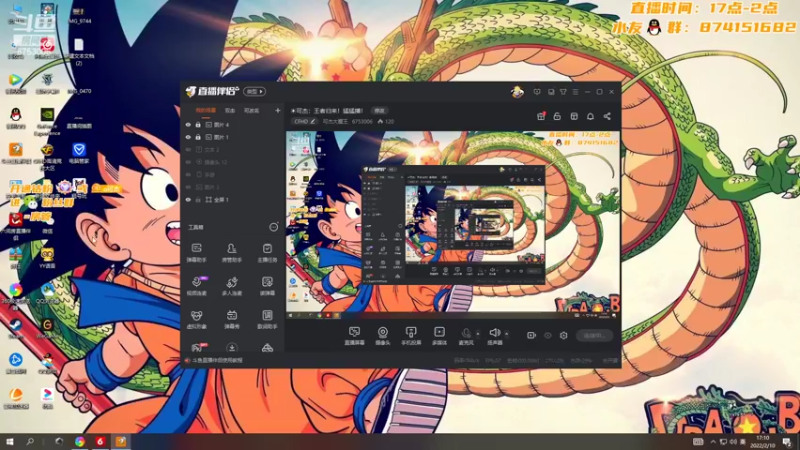The image size is (800, 450).
Task: Start 多人连麦 from the toolbox
Action: pos(232,286)
